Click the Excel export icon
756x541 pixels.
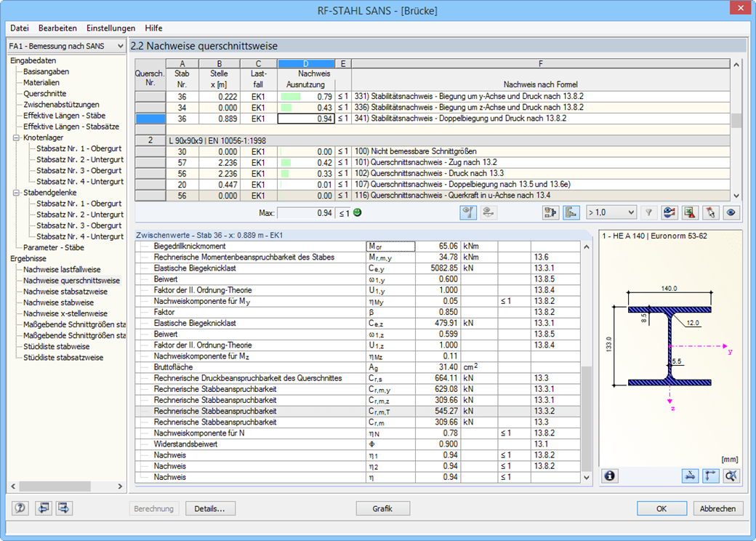[690, 212]
